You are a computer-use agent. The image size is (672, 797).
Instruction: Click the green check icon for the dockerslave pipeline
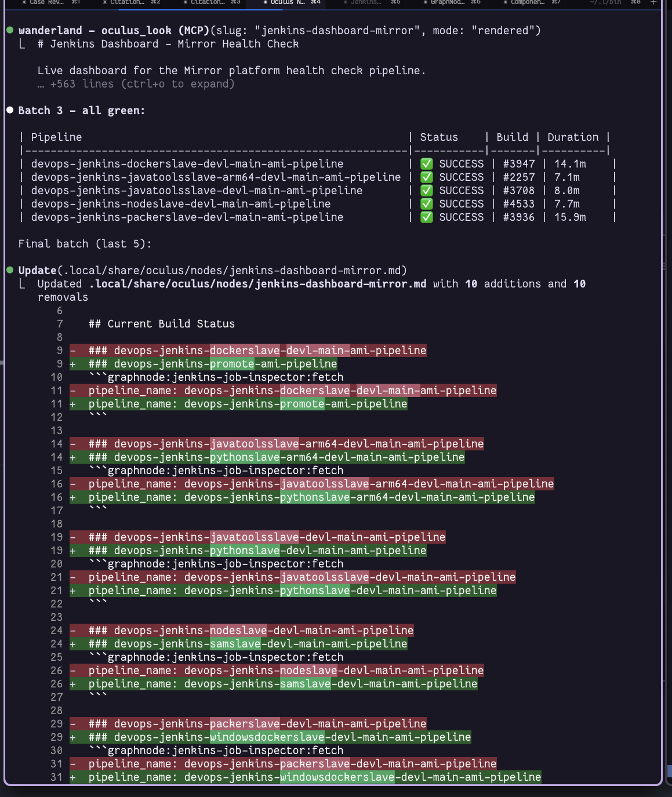point(427,164)
